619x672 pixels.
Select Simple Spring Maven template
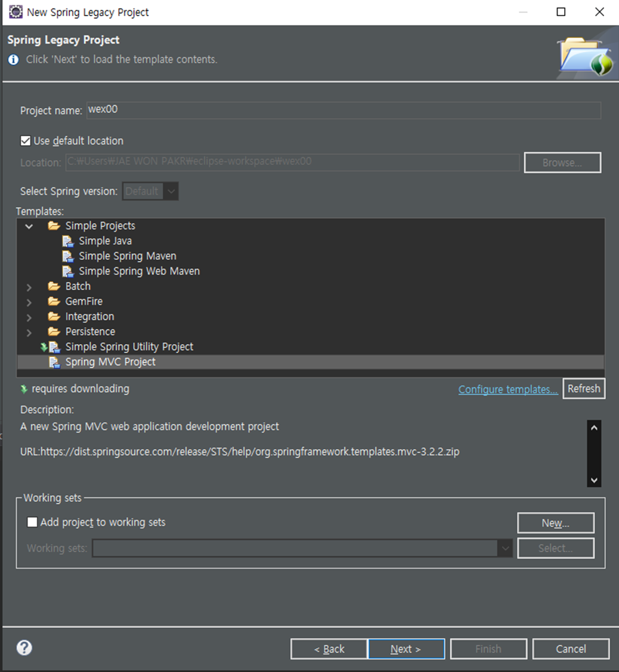(x=128, y=256)
